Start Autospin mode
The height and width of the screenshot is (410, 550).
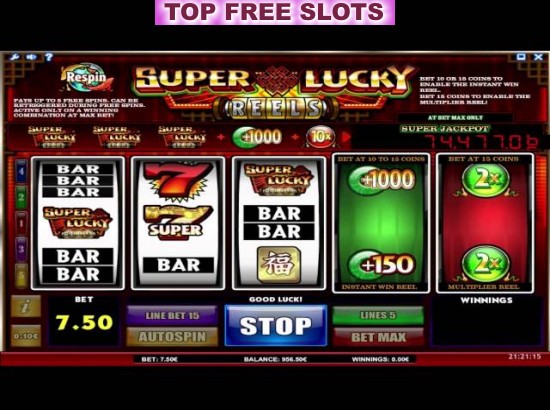tap(172, 337)
